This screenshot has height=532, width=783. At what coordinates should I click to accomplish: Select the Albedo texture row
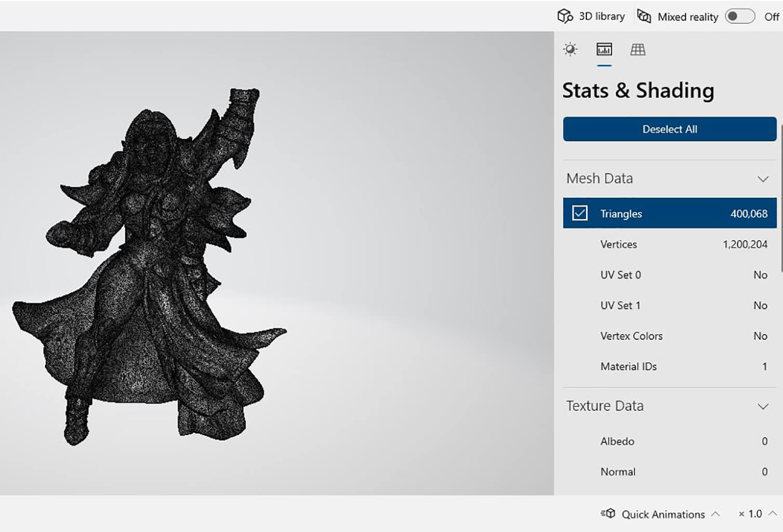point(669,441)
